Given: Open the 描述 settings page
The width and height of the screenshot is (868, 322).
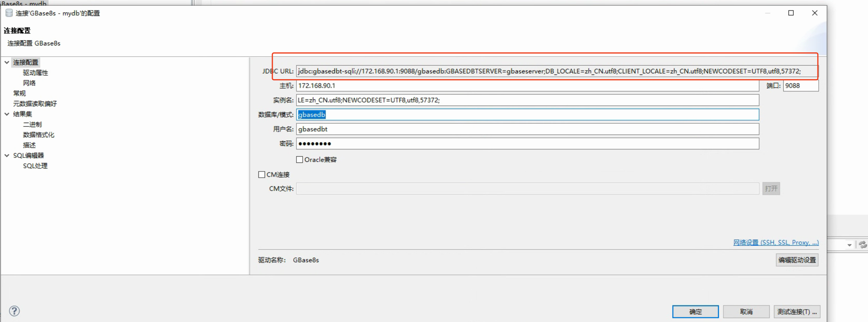Looking at the screenshot, I should [29, 145].
